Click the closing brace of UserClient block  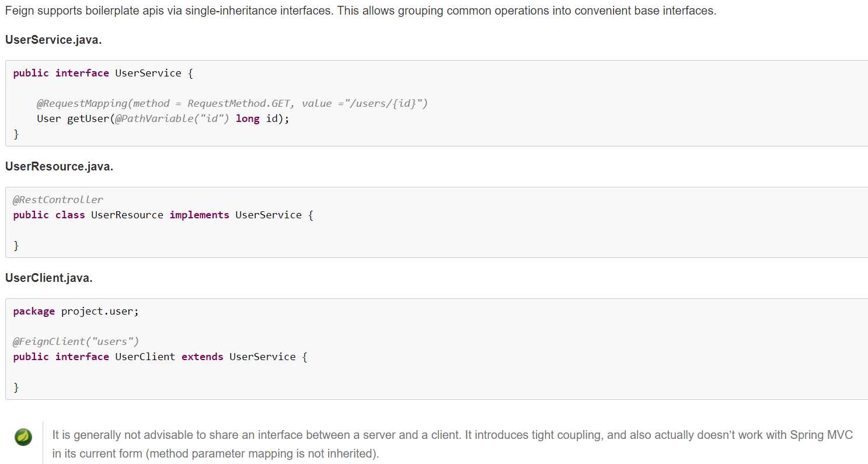coord(16,388)
